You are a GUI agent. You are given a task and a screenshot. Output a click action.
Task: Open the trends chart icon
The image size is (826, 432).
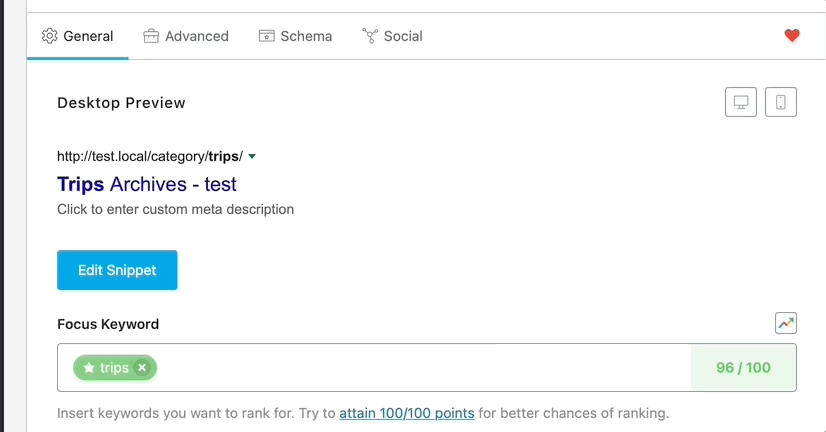click(x=785, y=323)
